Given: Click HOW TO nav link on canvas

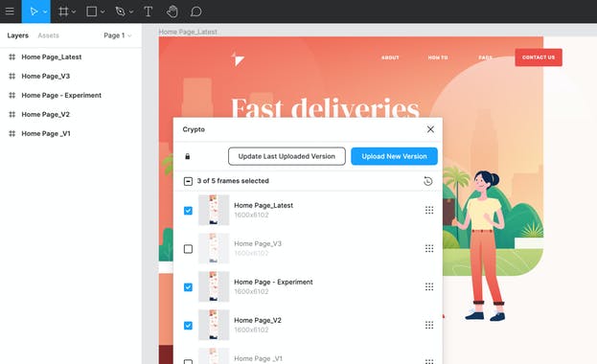Looking at the screenshot, I should pyautogui.click(x=438, y=57).
